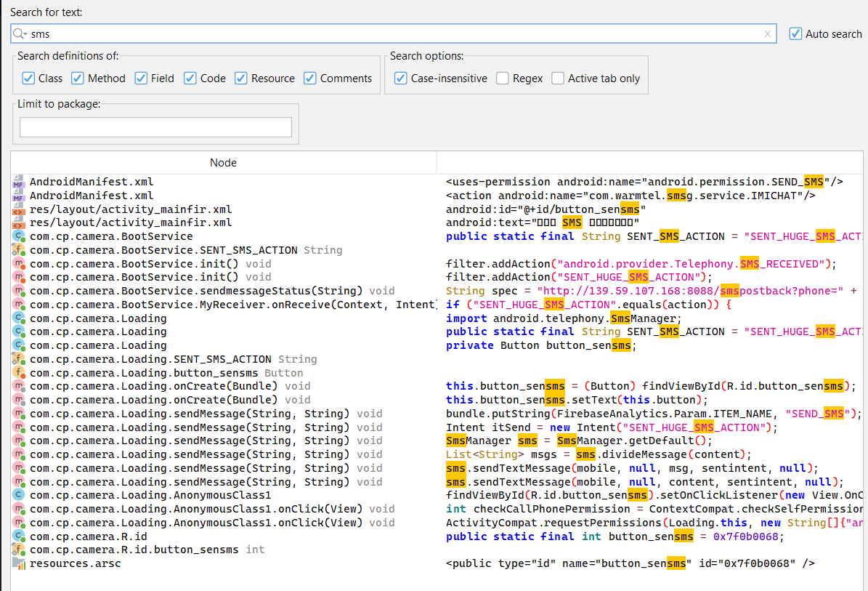Click method icon of BootService.init() SMS_RECEIVED row
Image resolution: width=868 pixels, height=591 pixels.
(19, 264)
